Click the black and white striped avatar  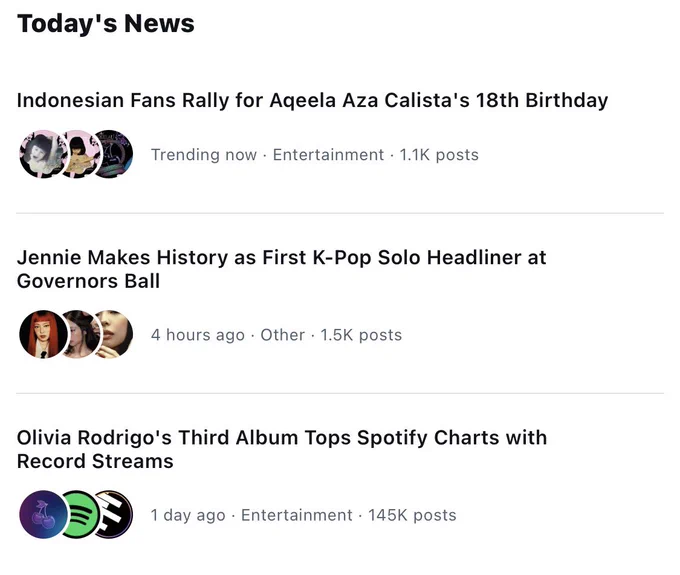[x=115, y=515]
